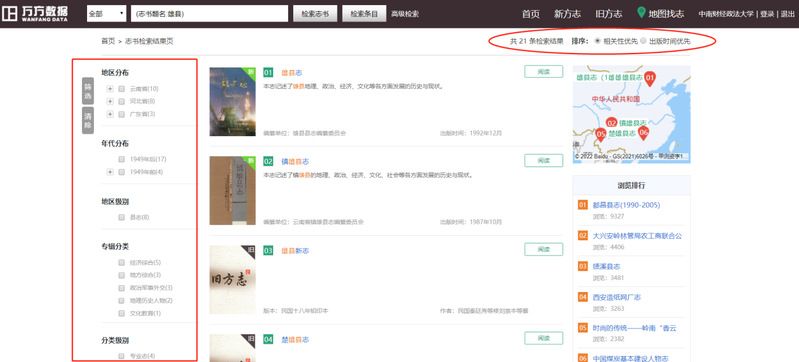Screen dimensions: 799x362
Task: Open 新方志 in the top navigation
Action: click(x=568, y=14)
